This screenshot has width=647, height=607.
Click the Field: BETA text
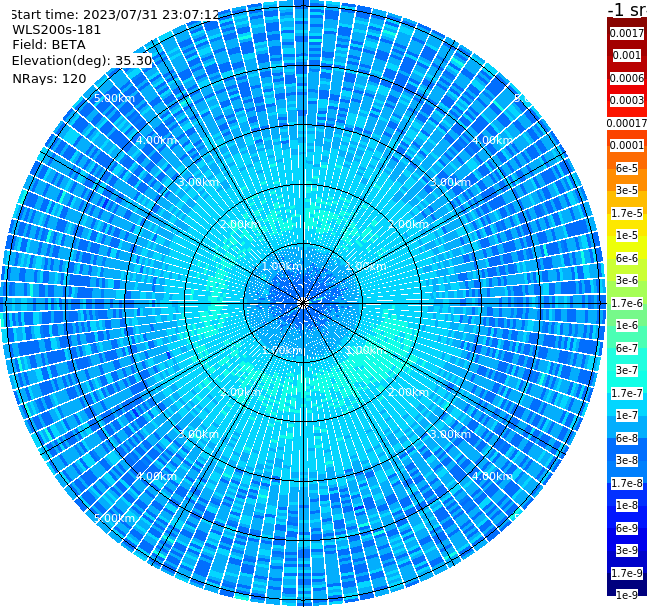(49, 45)
